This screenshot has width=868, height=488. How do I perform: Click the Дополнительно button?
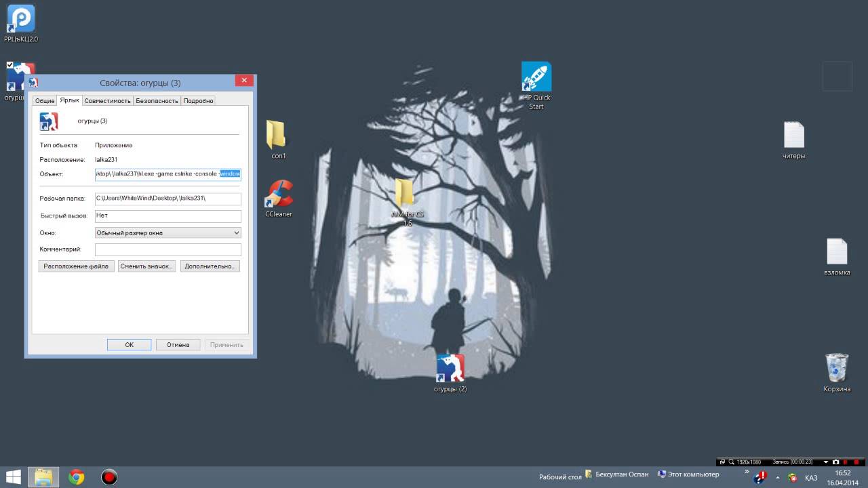pos(210,266)
